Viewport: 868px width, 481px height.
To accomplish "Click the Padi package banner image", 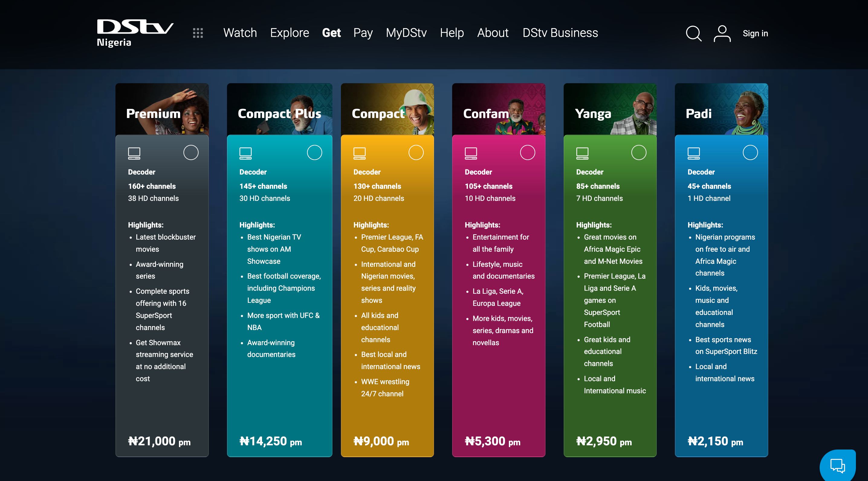I will coord(721,109).
